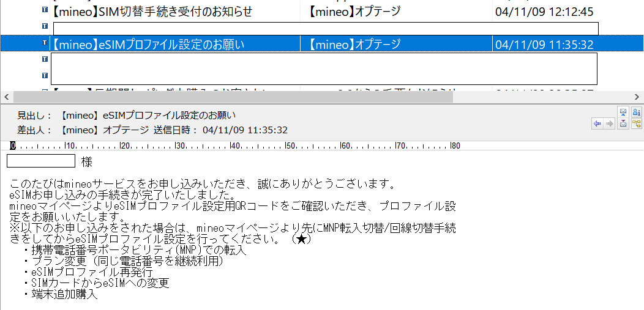Click bullet SIMカードからeSIMへの変更
Image resolution: width=644 pixels, height=310 pixels.
point(97,282)
